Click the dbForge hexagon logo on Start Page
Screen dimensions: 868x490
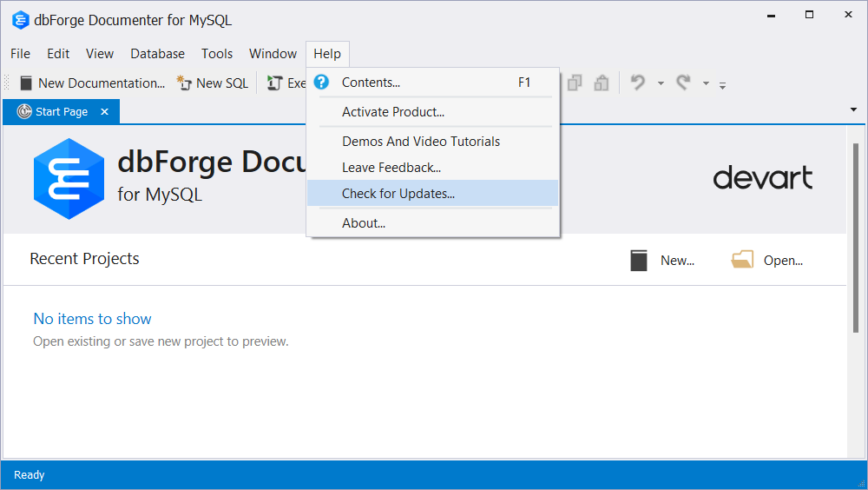(x=69, y=178)
